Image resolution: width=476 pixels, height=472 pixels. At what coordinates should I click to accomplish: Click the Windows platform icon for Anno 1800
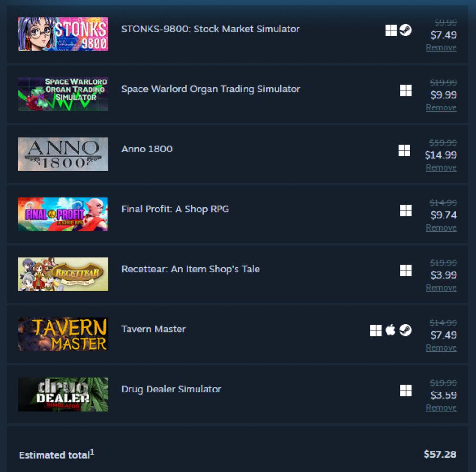click(404, 151)
